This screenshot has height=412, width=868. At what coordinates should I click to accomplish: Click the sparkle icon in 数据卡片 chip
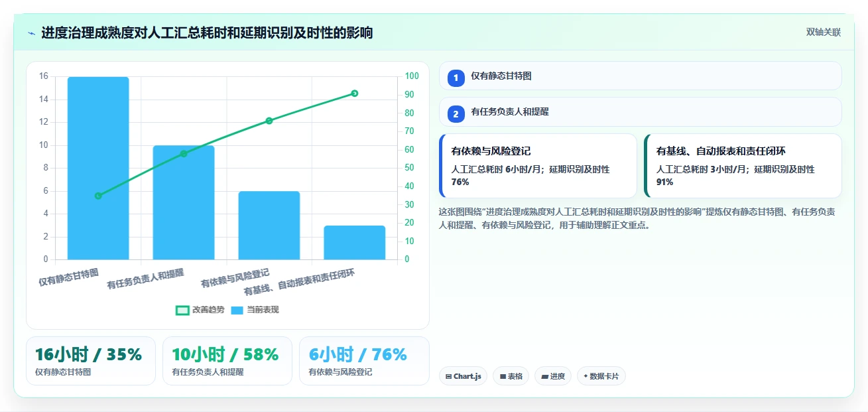586,376
